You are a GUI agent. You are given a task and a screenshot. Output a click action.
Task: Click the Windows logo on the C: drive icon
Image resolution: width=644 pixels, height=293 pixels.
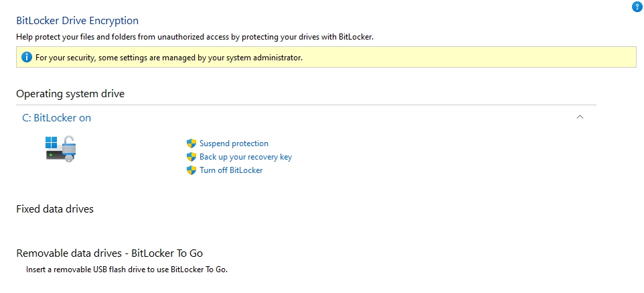[52, 141]
